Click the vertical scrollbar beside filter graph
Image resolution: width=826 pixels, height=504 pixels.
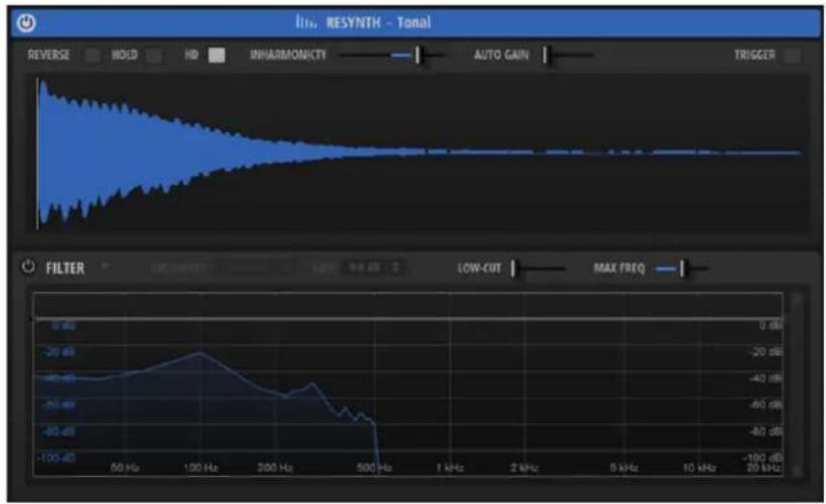point(796,385)
